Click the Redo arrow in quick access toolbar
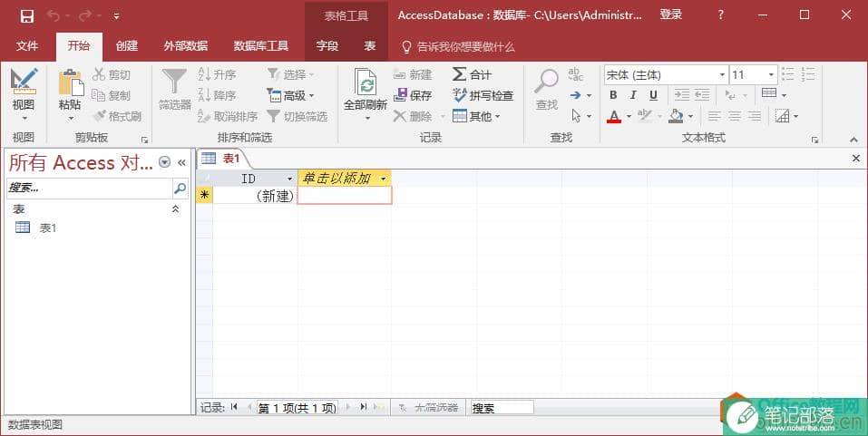Viewport: 868px width, 436px height. (x=85, y=16)
